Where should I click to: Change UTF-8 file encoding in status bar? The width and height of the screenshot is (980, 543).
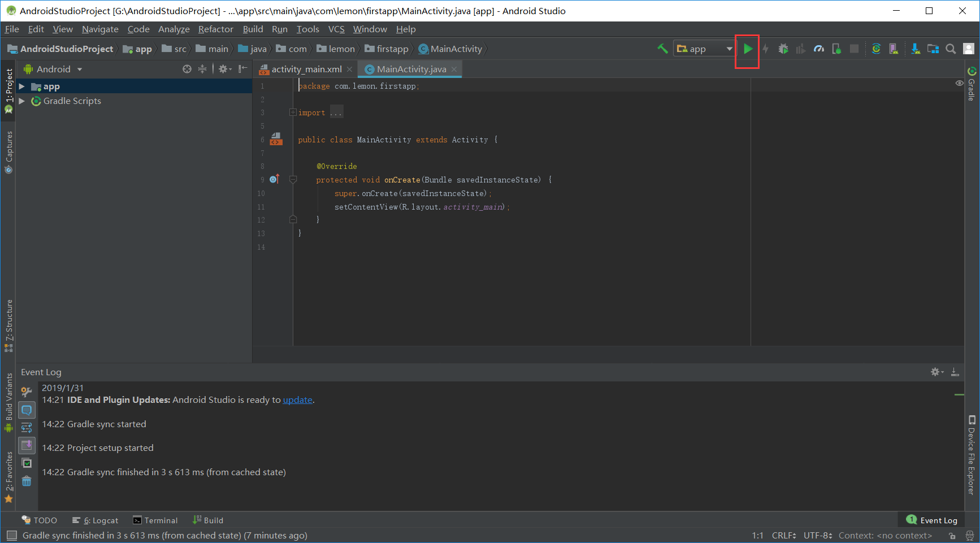coord(818,536)
